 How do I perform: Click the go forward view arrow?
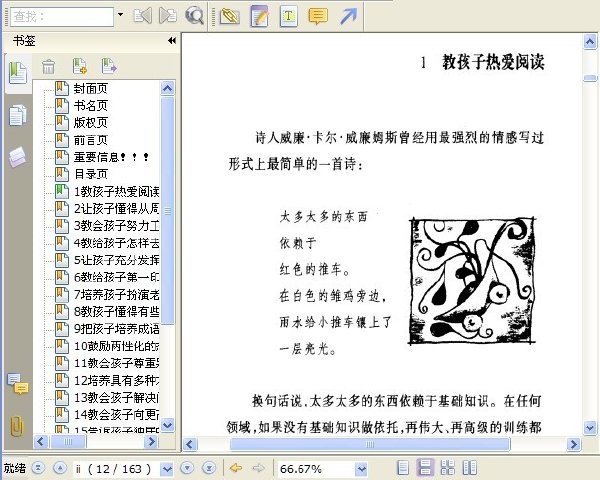tap(259, 468)
